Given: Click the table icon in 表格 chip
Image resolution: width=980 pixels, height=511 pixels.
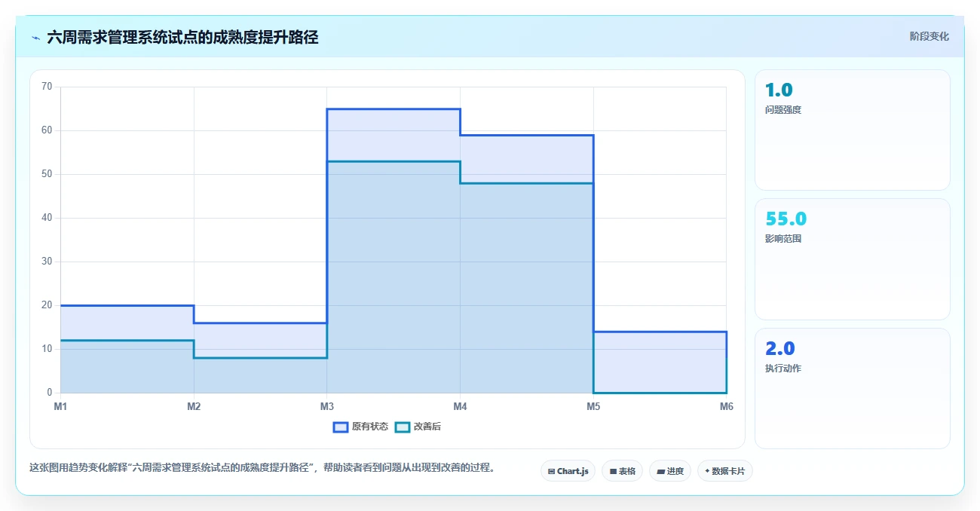Looking at the screenshot, I should (613, 471).
